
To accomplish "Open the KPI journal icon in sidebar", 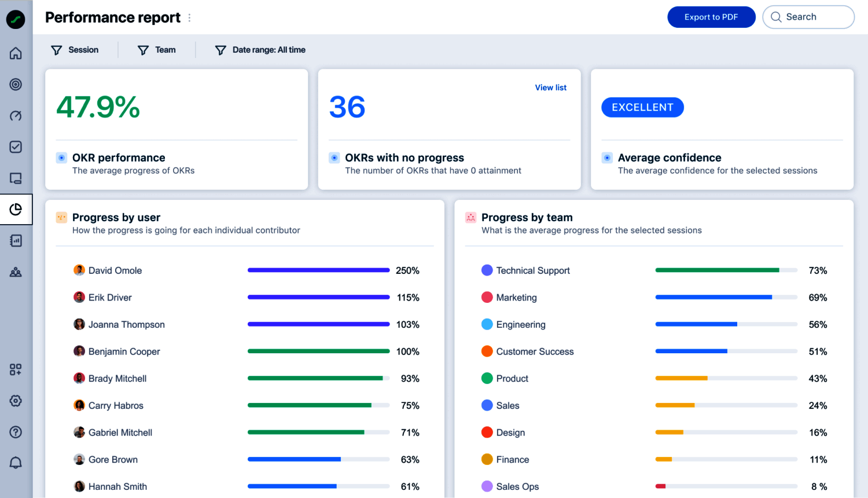I will pos(16,240).
